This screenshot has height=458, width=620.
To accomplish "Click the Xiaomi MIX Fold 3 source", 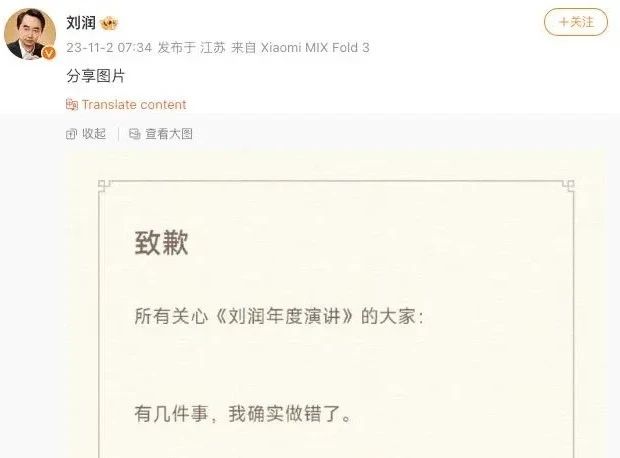I will 315,48.
